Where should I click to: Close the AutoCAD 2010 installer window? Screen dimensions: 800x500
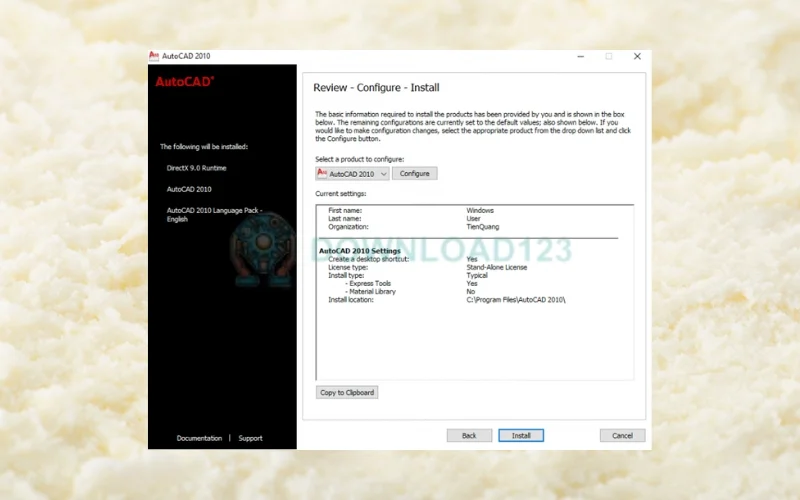click(x=637, y=56)
